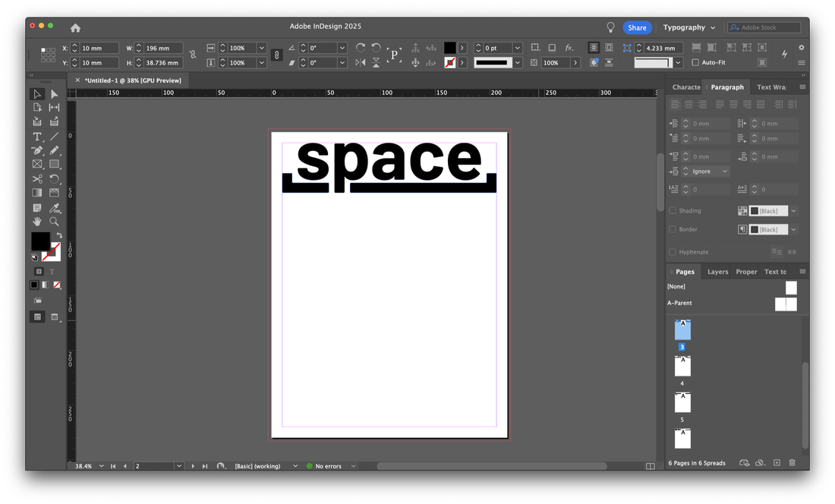The width and height of the screenshot is (835, 504).
Task: Set top-left reference point
Action: coord(43,50)
